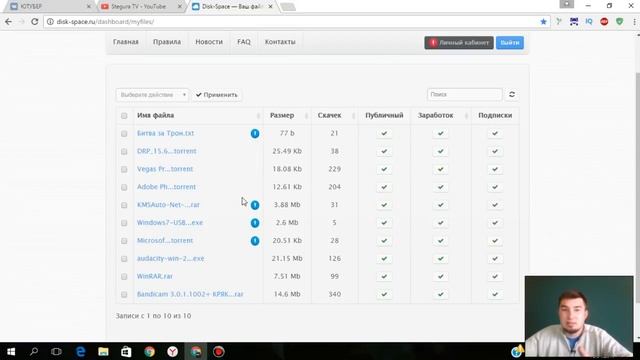Image resolution: width=640 pixels, height=360 pixels.
Task: Toggle Публичный for Vegas Pr torrent
Action: (384, 169)
